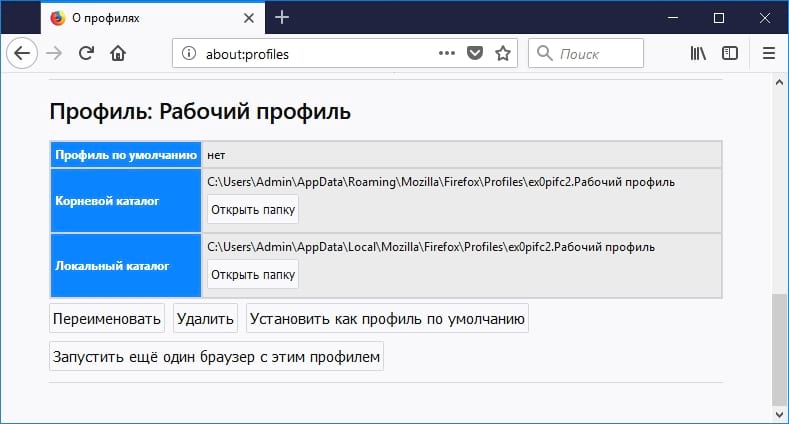
Task: Open folder for Корневой каталог
Action: tap(253, 209)
